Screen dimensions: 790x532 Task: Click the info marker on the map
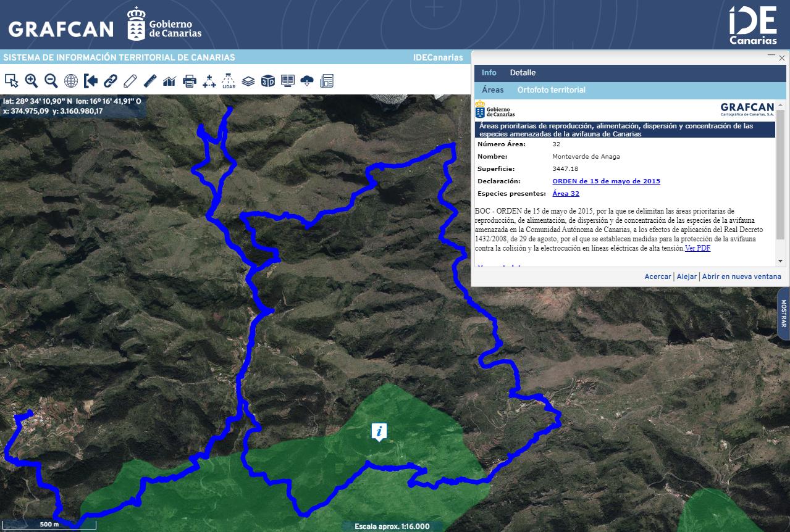379,432
